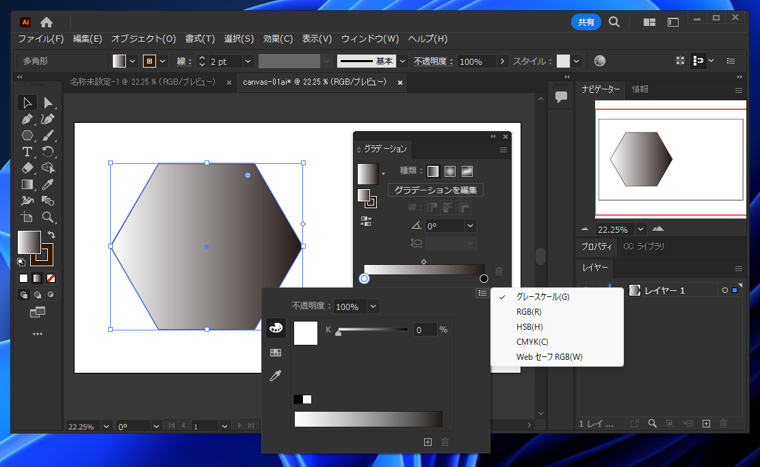Screen dimensions: 760x467
Task: Select the Eyedropper tool in the toolbar
Action: click(47, 184)
